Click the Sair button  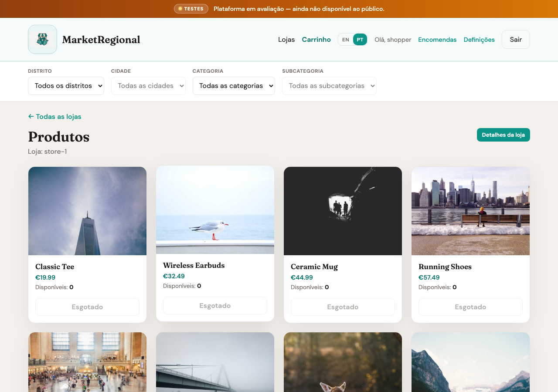tap(516, 39)
